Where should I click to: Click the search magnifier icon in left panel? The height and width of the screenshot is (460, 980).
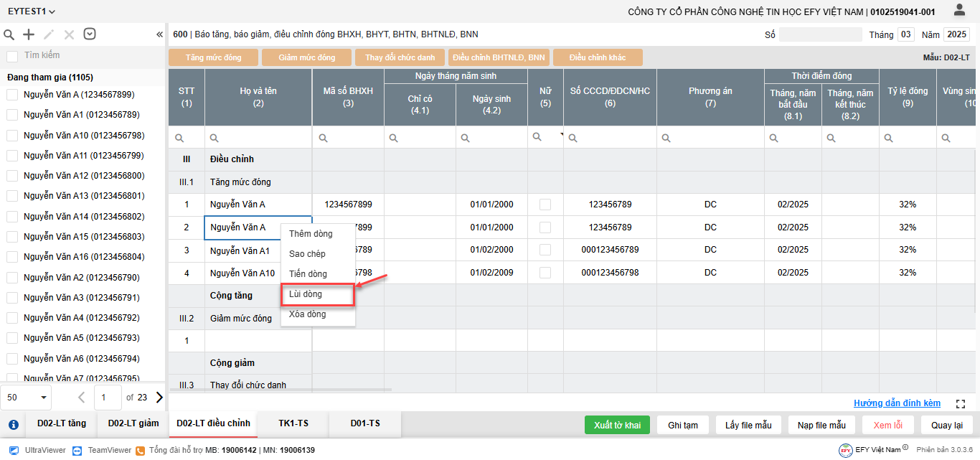[9, 34]
